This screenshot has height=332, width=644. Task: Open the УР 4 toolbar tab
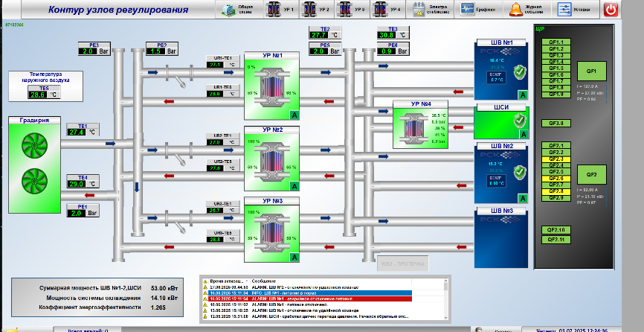(x=387, y=10)
